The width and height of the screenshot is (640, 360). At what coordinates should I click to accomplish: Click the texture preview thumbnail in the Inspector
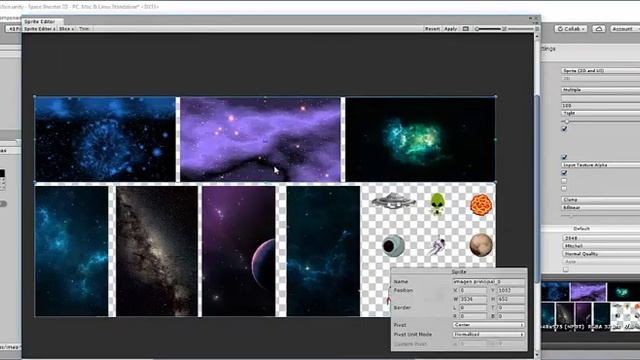(x=591, y=307)
